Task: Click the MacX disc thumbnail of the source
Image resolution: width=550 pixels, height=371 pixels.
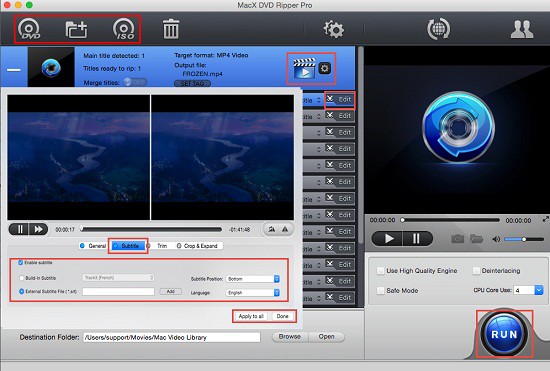Action: (51, 67)
